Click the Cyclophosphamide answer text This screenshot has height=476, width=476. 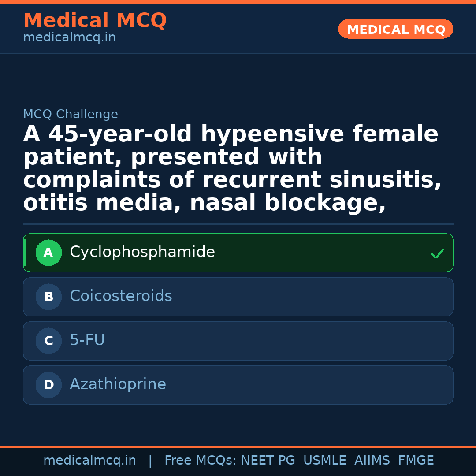click(x=142, y=252)
